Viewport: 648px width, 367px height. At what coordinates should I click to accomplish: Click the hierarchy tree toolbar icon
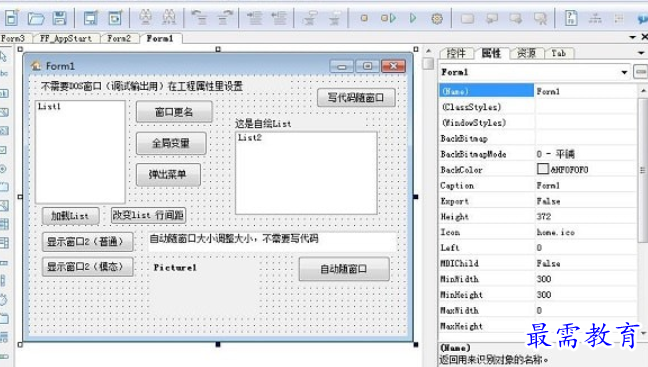coord(595,18)
